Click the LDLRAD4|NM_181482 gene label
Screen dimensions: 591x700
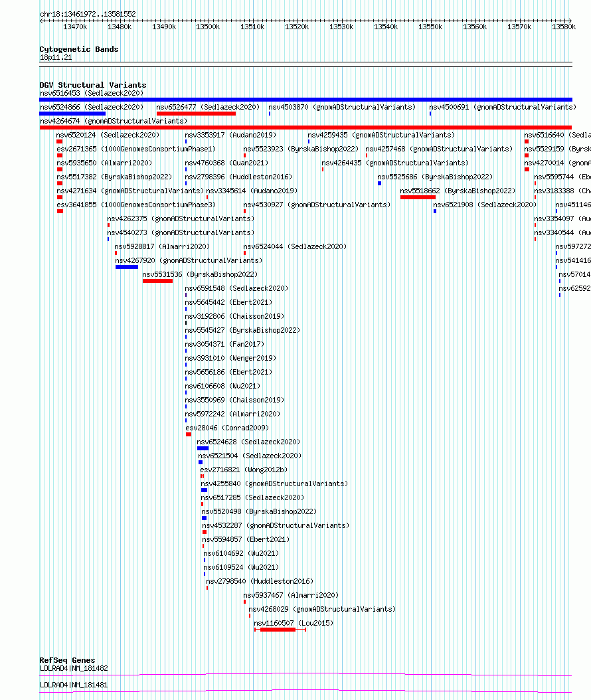click(x=74, y=668)
